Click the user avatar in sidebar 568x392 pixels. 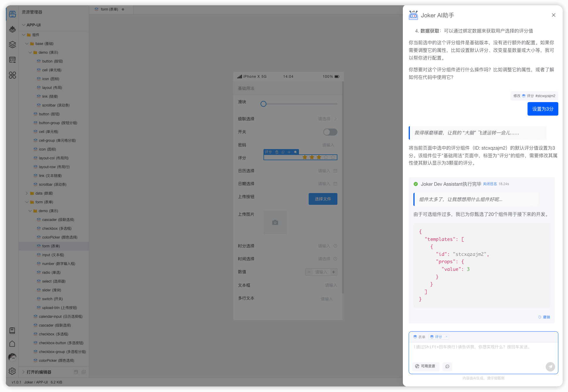click(x=12, y=357)
